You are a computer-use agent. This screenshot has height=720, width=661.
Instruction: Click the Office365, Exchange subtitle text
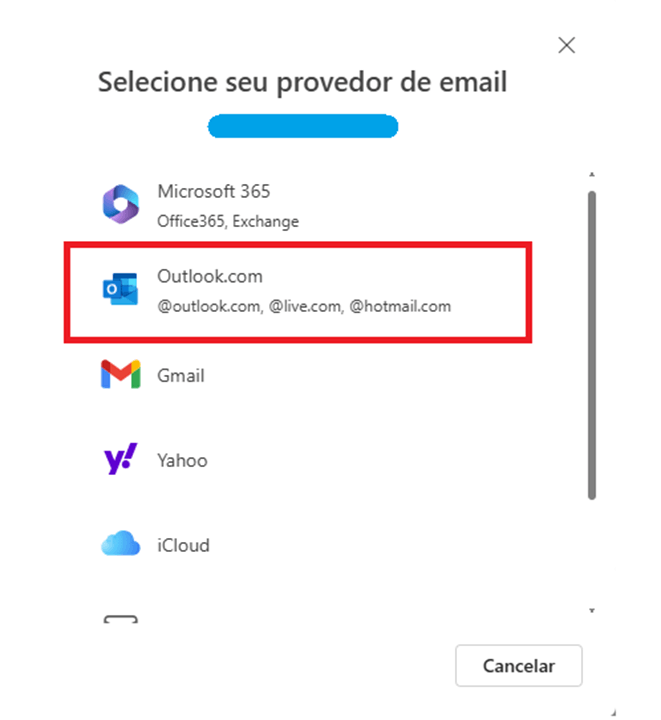click(228, 221)
